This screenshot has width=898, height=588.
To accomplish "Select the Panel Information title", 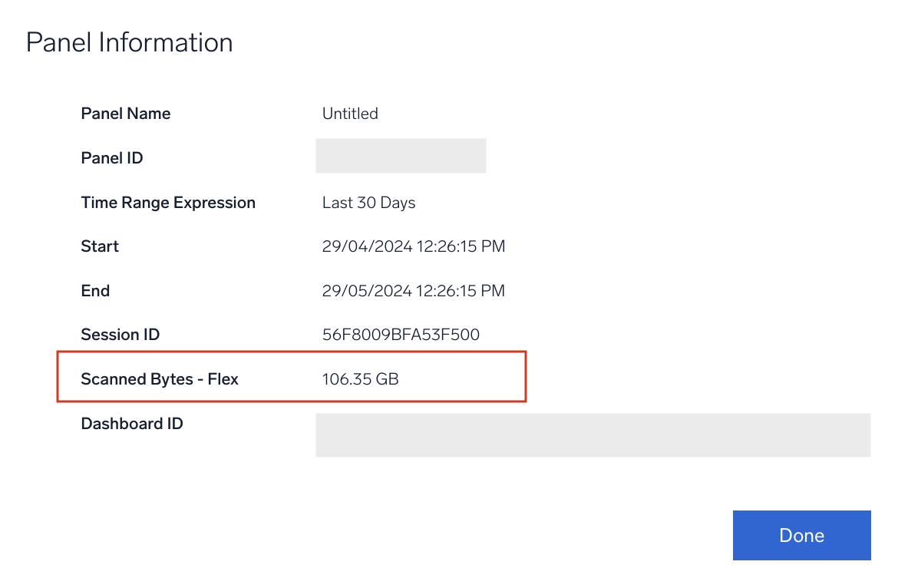I will (x=129, y=42).
